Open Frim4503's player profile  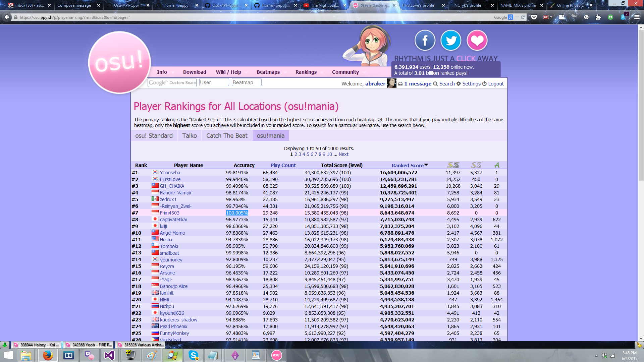pyautogui.click(x=169, y=213)
